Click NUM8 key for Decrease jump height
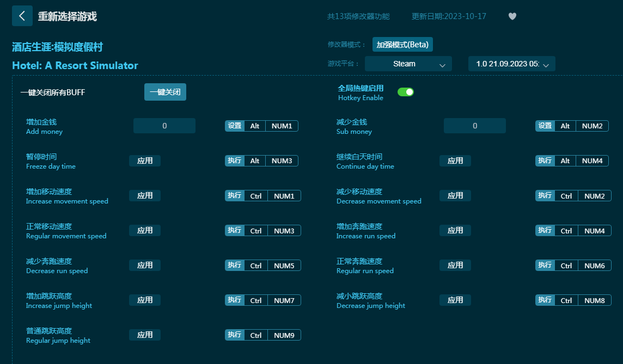 (x=594, y=300)
